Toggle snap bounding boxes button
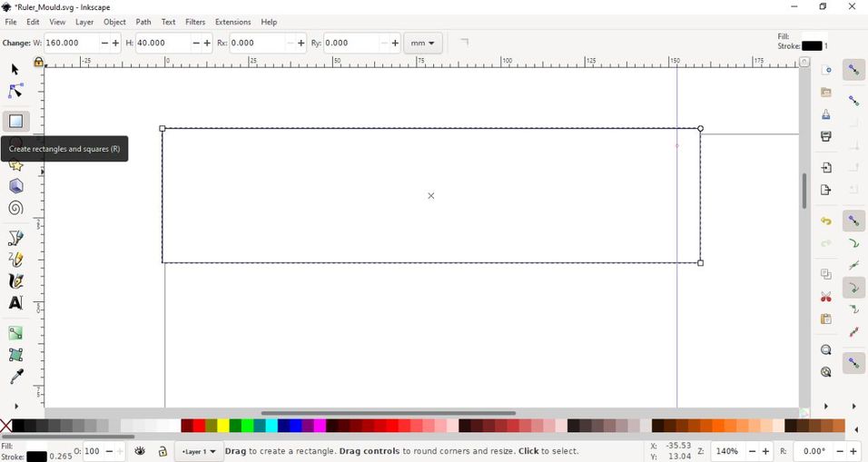 click(x=853, y=101)
